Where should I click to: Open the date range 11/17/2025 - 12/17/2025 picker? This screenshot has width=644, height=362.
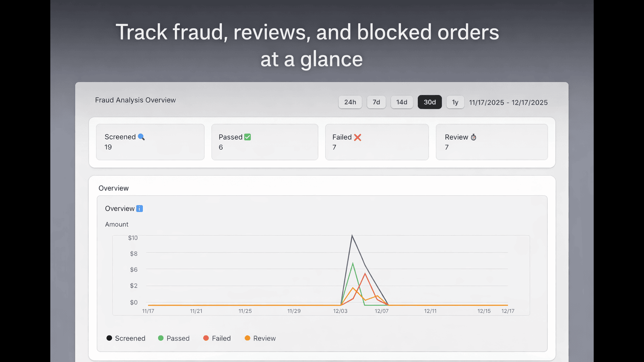point(508,102)
